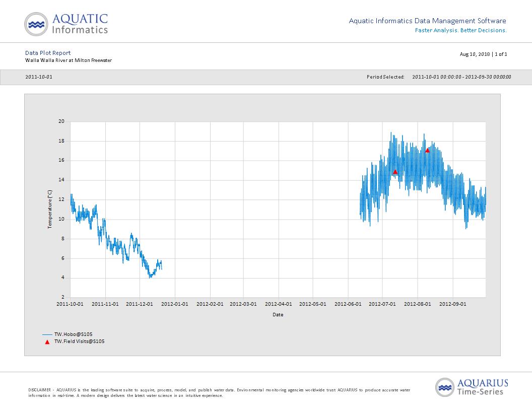
Task: Click the 2012-04-01 x-axis label
Action: [x=279, y=304]
